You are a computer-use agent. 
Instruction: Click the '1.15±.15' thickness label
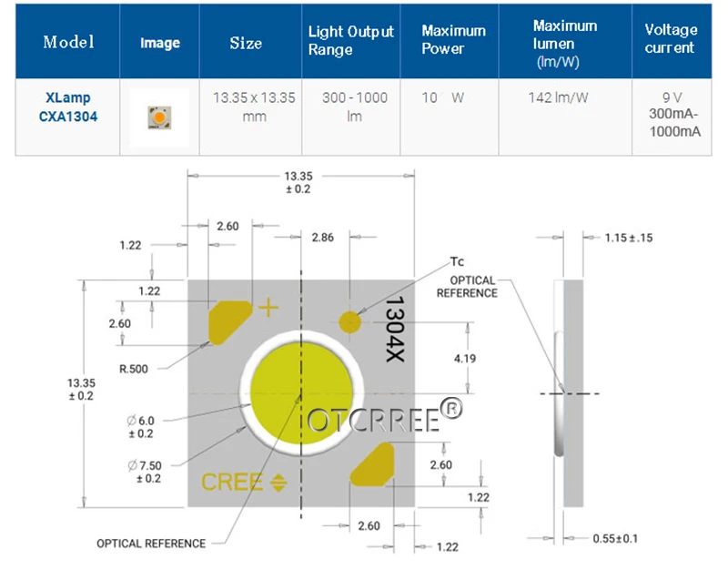click(629, 238)
